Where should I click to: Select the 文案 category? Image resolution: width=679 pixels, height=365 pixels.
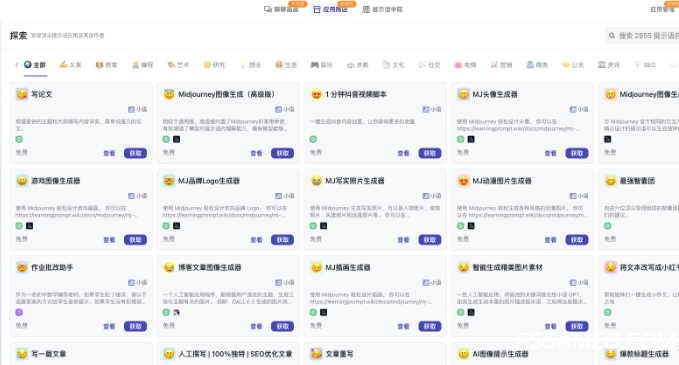coord(70,65)
